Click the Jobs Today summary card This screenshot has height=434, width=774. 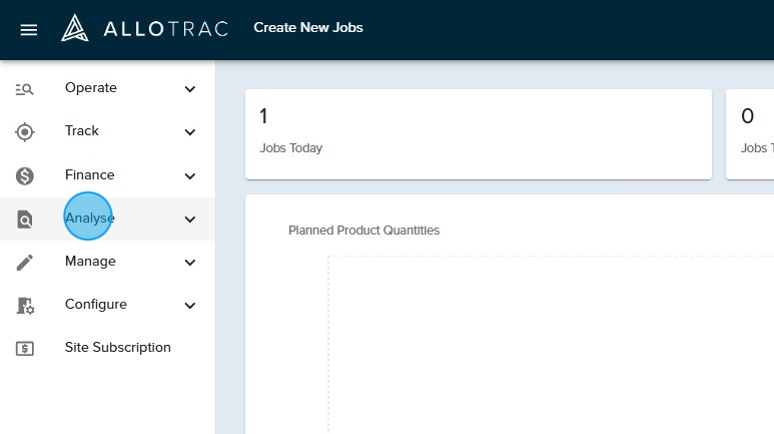click(x=478, y=134)
